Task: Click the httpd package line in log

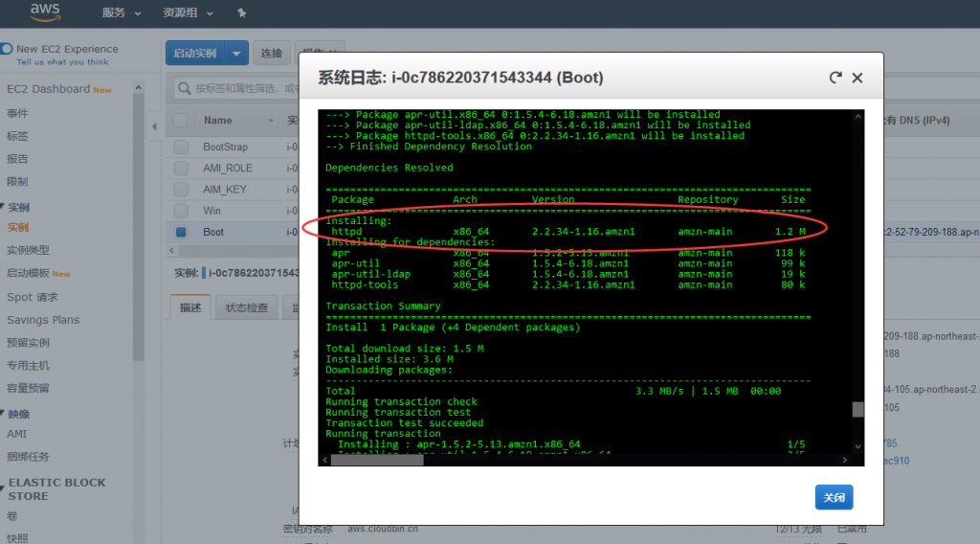Action: (568, 232)
